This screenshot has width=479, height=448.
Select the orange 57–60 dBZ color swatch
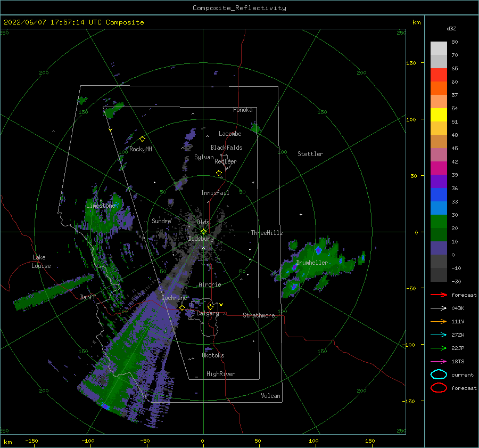[x=439, y=88]
